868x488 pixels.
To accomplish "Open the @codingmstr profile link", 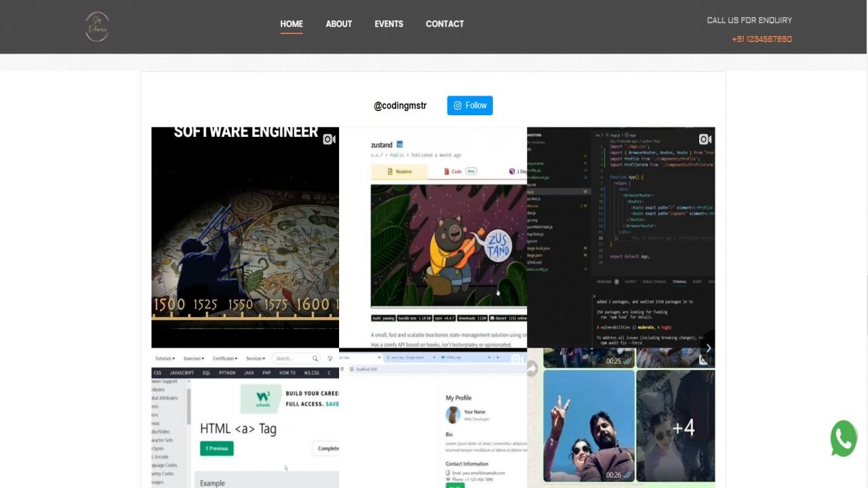I will (400, 106).
